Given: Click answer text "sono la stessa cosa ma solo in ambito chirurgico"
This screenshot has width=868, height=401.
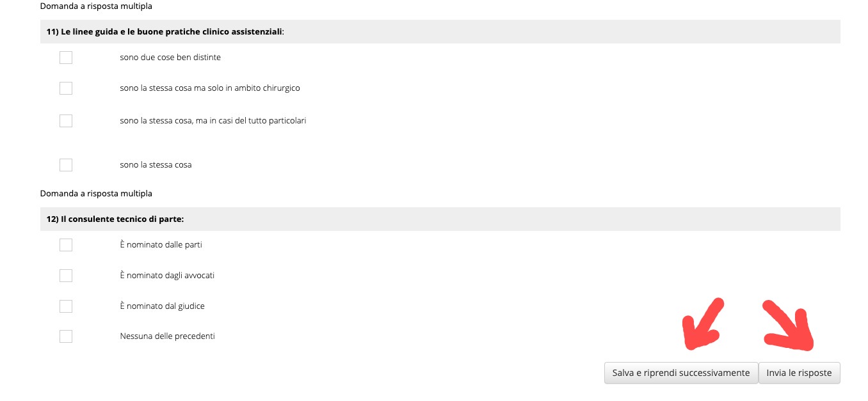Looking at the screenshot, I should (210, 88).
